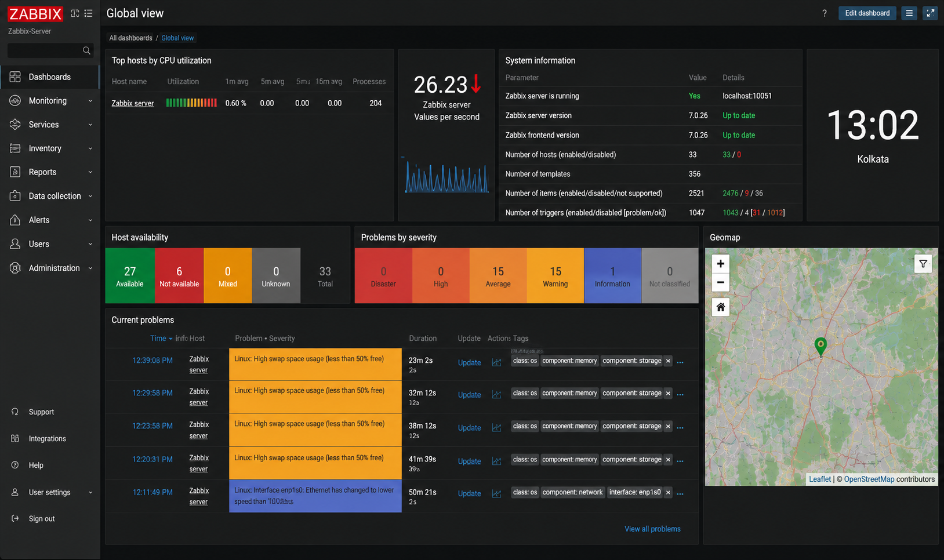The height and width of the screenshot is (560, 944).
Task: Expand the Data collection menu
Action: [50, 196]
